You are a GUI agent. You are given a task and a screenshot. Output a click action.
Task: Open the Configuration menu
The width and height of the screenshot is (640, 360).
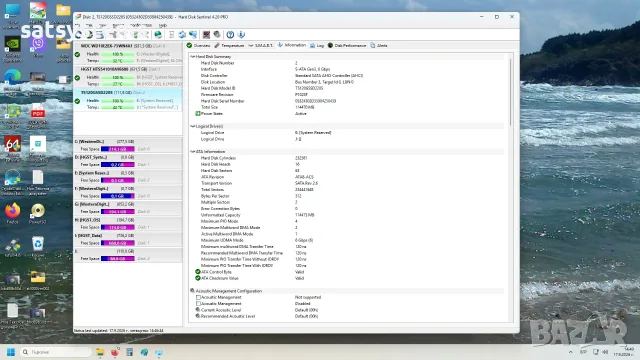141,25
